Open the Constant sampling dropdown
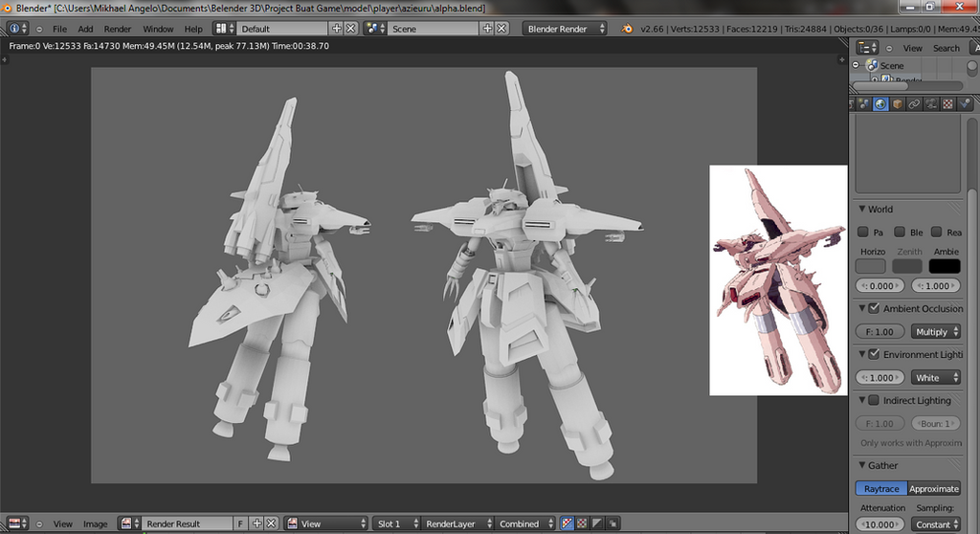 pos(935,524)
